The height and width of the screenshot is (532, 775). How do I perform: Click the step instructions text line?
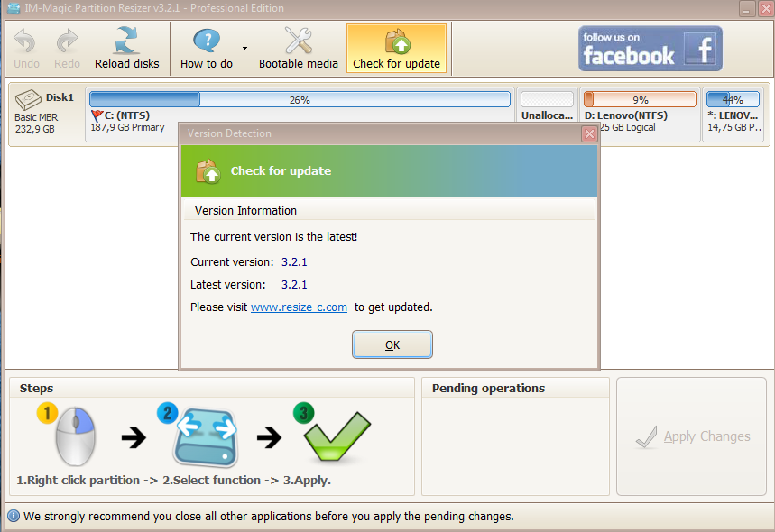[173, 480]
